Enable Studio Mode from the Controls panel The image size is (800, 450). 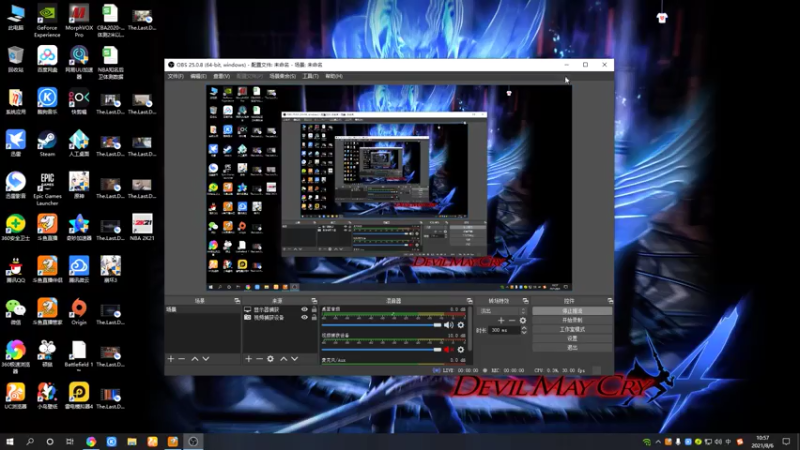click(x=572, y=329)
